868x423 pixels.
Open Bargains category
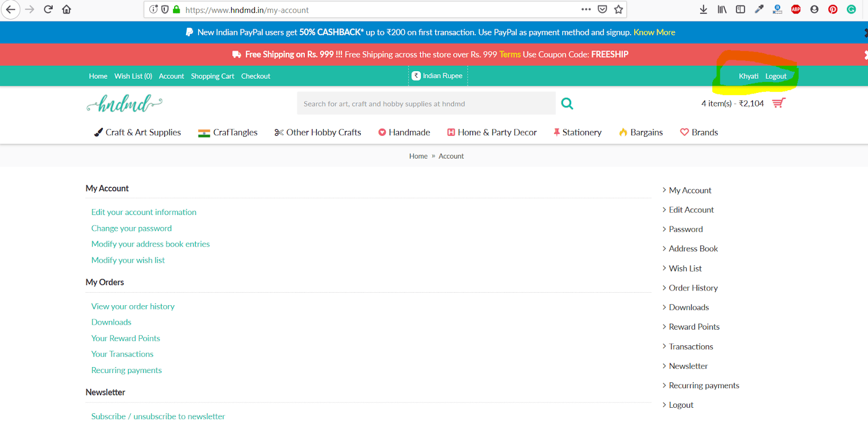641,132
